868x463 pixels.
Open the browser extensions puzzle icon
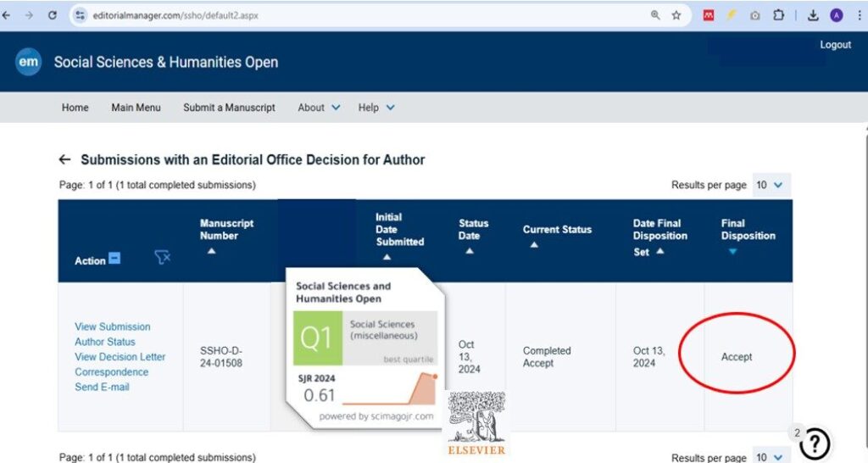tap(778, 15)
